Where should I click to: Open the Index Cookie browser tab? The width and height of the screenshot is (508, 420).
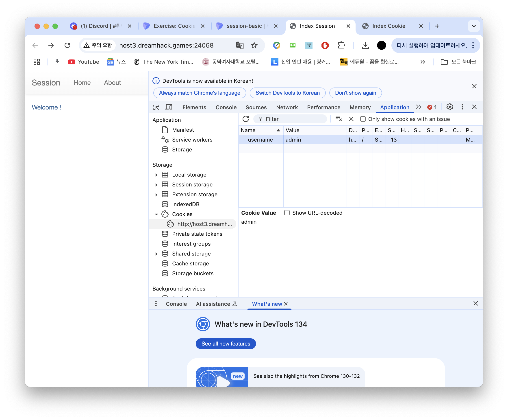pyautogui.click(x=388, y=26)
